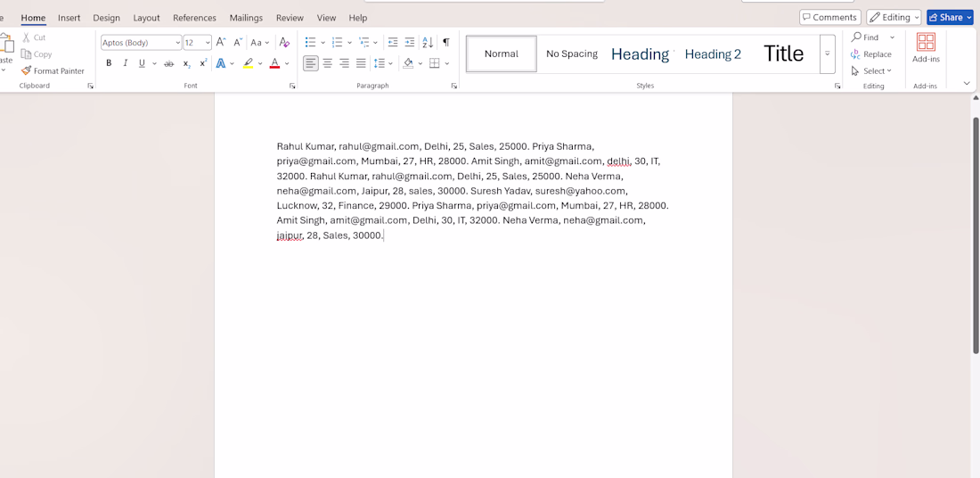The height and width of the screenshot is (478, 980).
Task: Open the View tab
Action: [326, 18]
